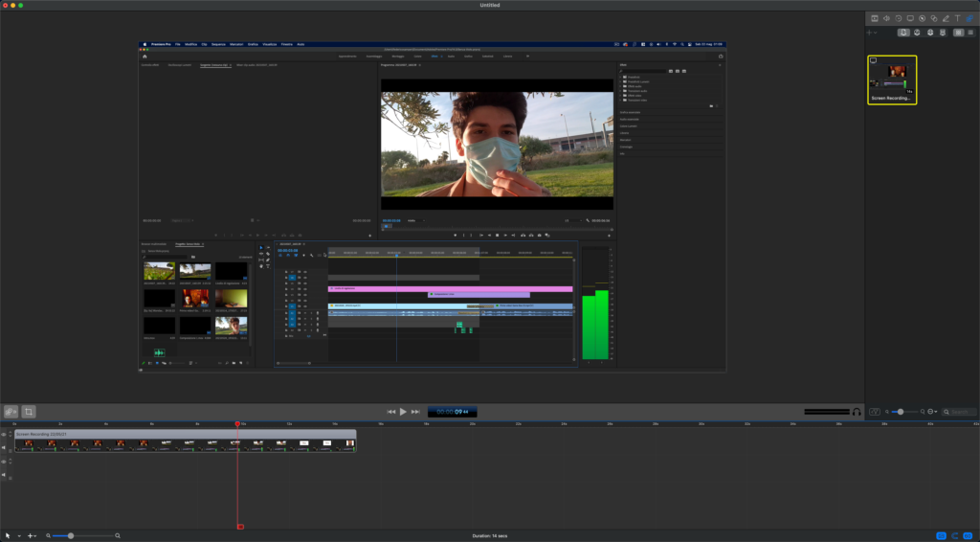The image size is (980, 542).
Task: Change first track height with stepper arrows
Action: pyautogui.click(x=11, y=435)
